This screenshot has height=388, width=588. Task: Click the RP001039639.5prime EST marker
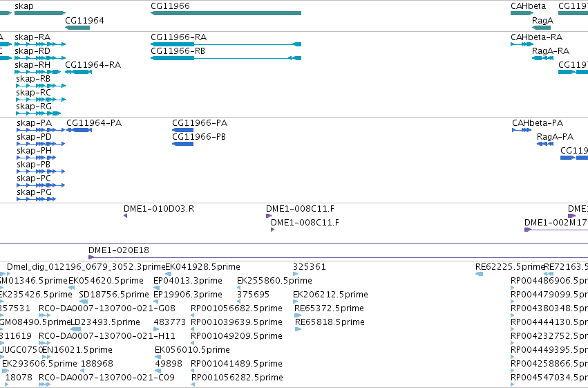(x=193, y=329)
